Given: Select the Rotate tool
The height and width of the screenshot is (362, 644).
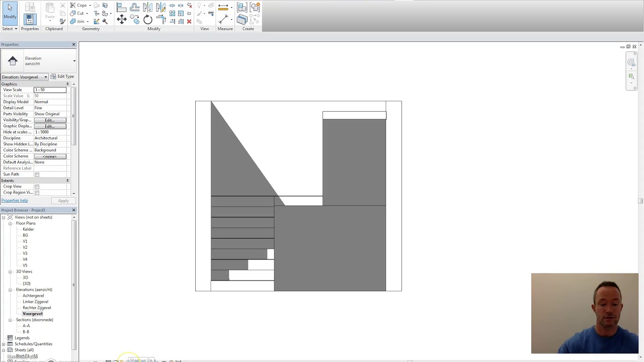Looking at the screenshot, I should pos(148,20).
